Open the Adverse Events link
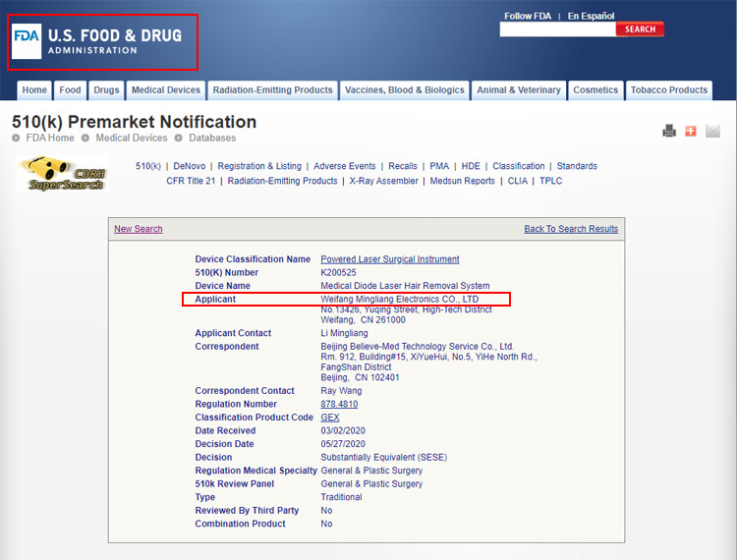The image size is (737, 560). click(x=345, y=166)
